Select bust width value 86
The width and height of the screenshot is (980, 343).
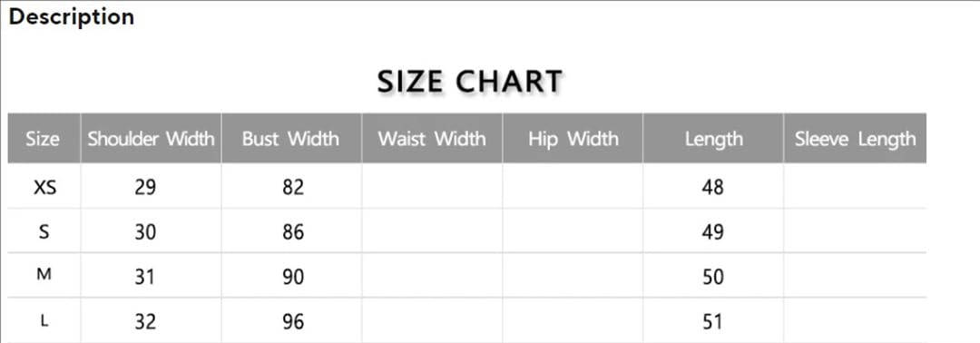292,232
